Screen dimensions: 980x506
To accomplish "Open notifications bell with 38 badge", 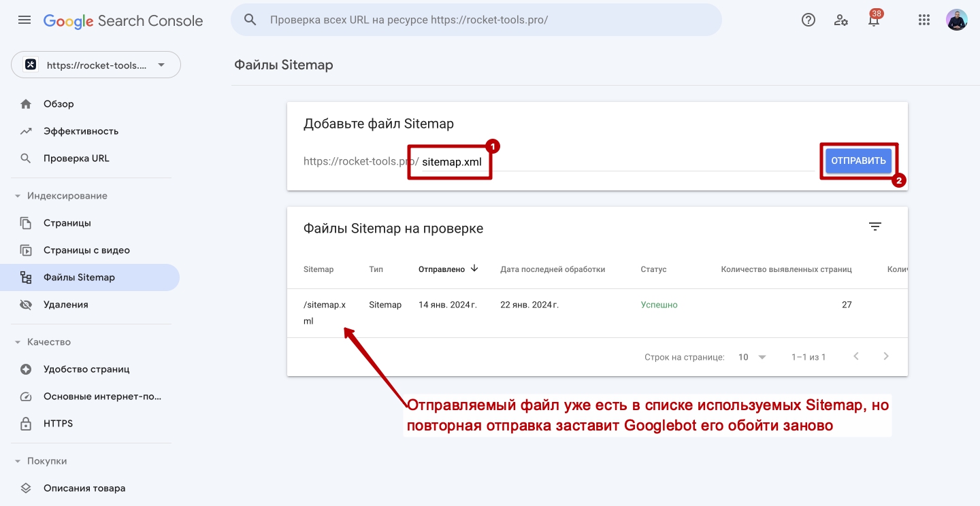I will pos(875,19).
